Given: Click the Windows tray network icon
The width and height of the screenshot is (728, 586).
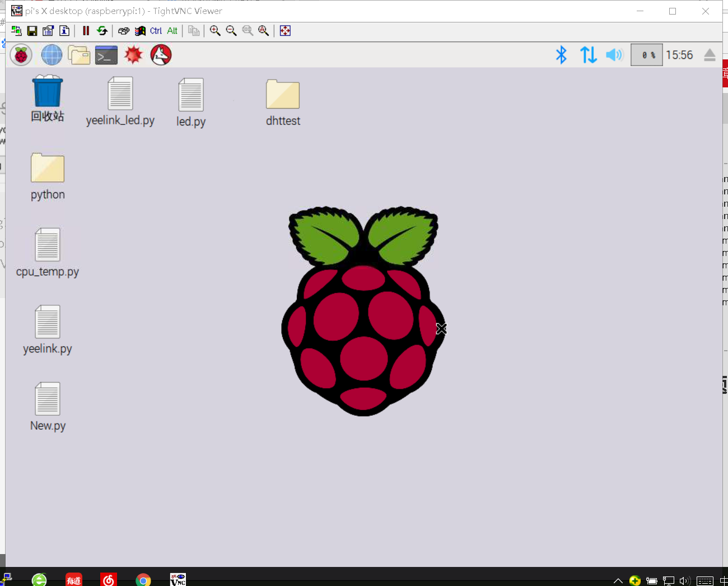Looking at the screenshot, I should click(668, 581).
